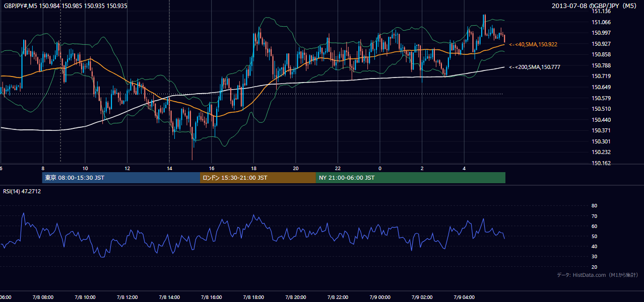This screenshot has height=302, width=644.
Task: Click price axis value 150.510
Action: pyautogui.click(x=601, y=109)
